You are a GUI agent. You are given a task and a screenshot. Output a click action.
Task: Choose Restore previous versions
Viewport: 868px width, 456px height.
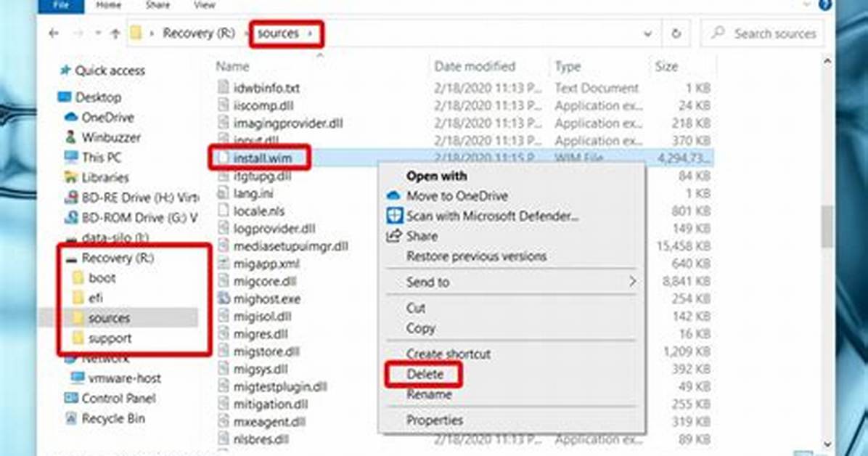[x=476, y=256]
